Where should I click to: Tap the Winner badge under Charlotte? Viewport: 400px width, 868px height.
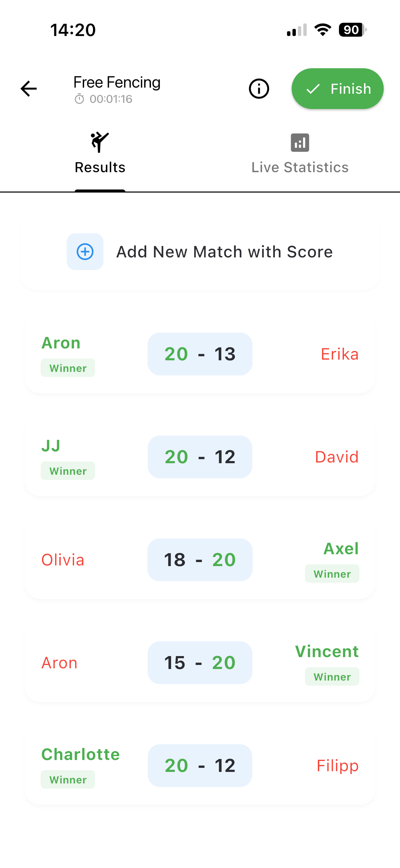(68, 780)
